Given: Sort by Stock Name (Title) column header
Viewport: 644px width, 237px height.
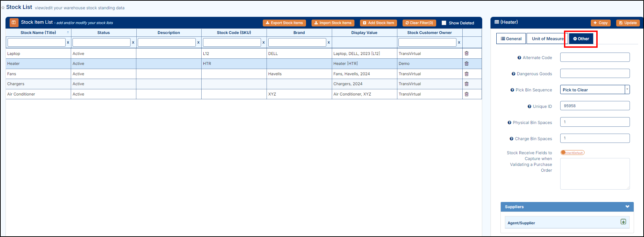Looking at the screenshot, I should click(x=38, y=33).
